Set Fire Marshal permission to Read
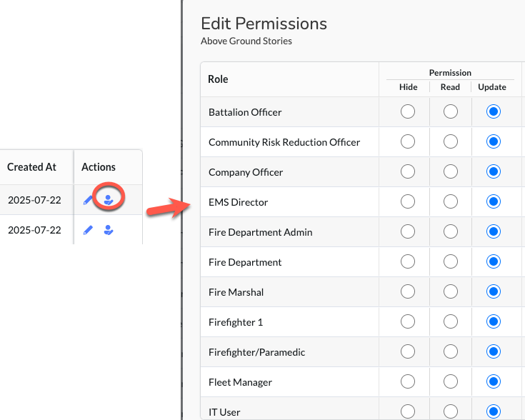The height and width of the screenshot is (420, 525). [x=450, y=291]
